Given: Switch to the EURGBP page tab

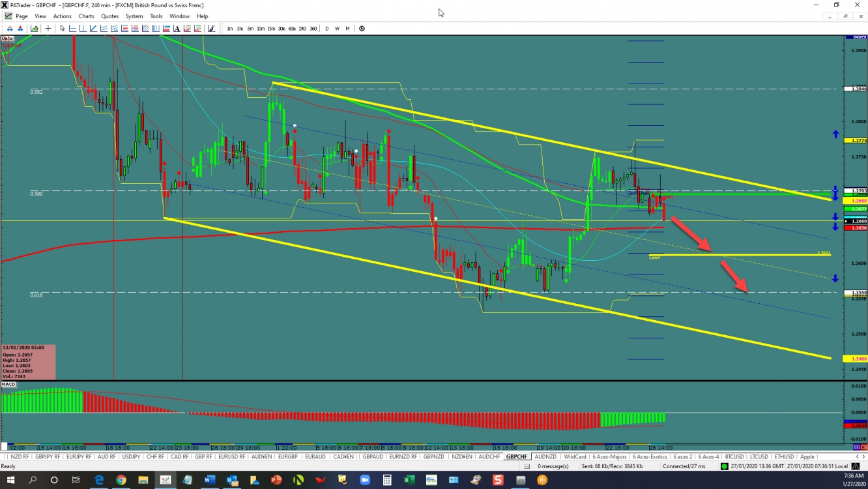Looking at the screenshot, I should click(287, 456).
